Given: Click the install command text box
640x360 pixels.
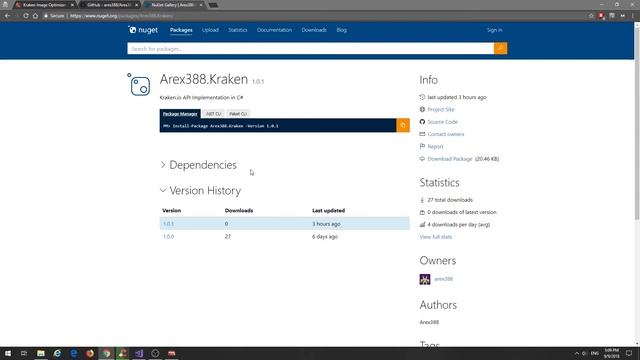Looking at the screenshot, I should click(278, 126).
